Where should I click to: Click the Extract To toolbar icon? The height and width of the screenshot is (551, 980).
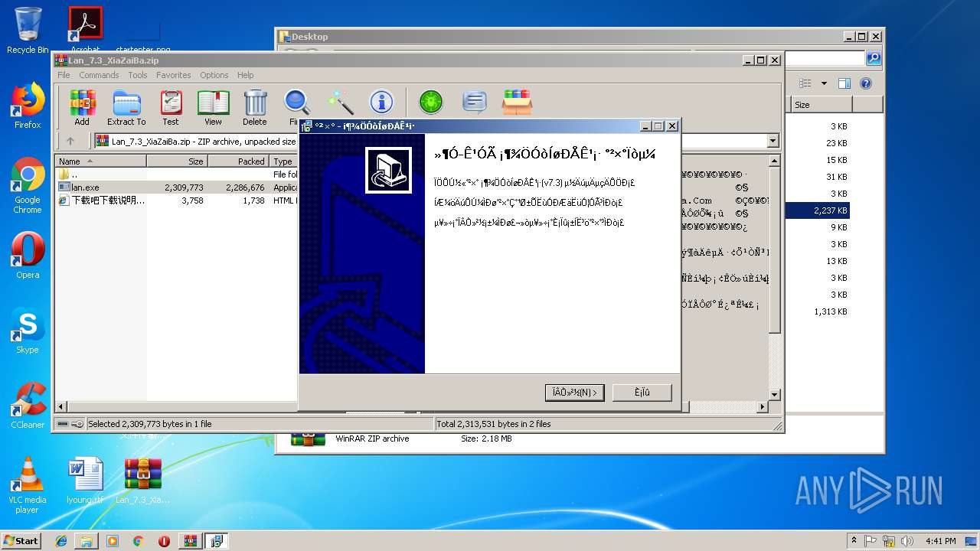[126, 107]
